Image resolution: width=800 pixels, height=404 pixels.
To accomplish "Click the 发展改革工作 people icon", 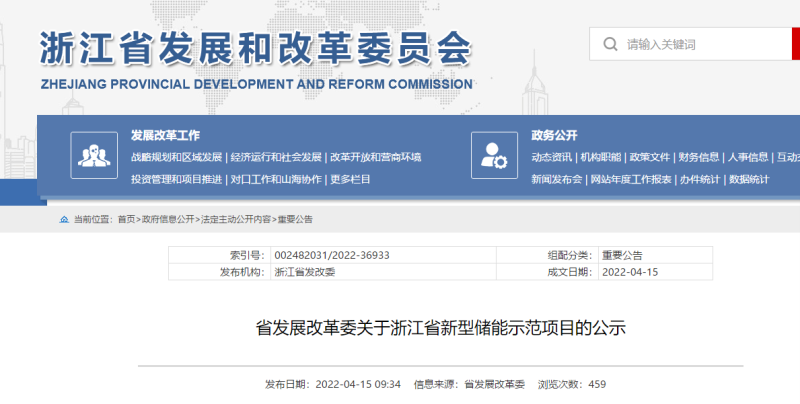I will click(x=94, y=155).
